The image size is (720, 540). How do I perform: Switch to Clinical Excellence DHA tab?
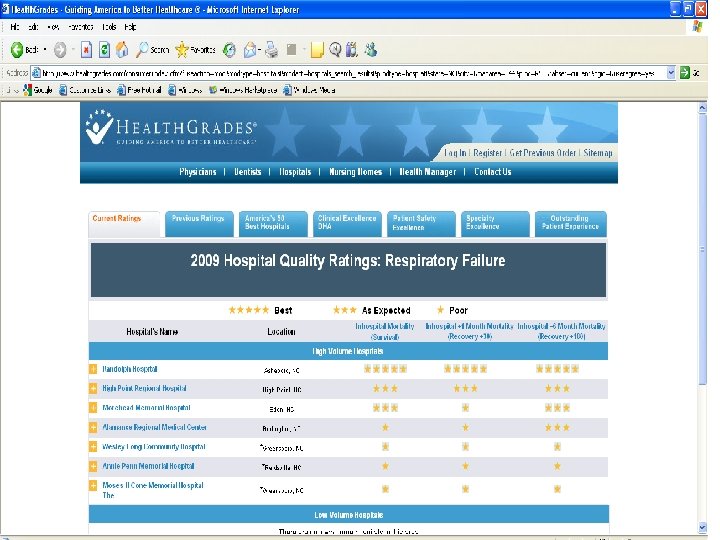pyautogui.click(x=347, y=224)
